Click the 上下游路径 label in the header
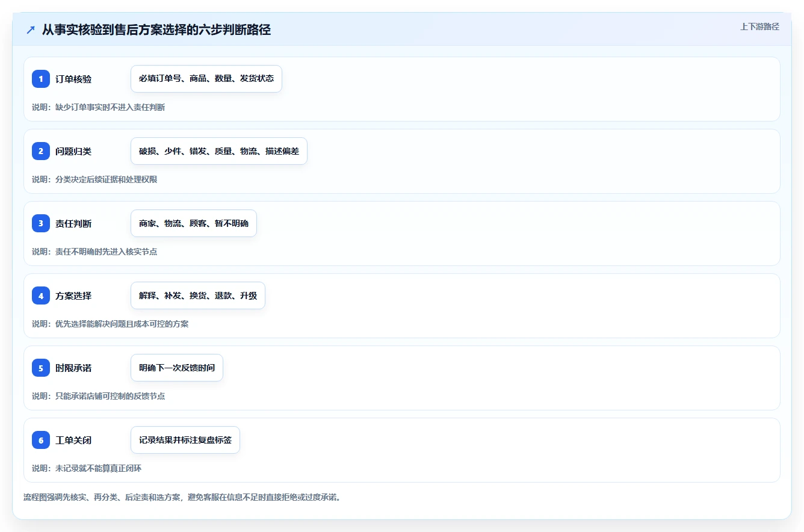This screenshot has width=804, height=532. (x=759, y=26)
